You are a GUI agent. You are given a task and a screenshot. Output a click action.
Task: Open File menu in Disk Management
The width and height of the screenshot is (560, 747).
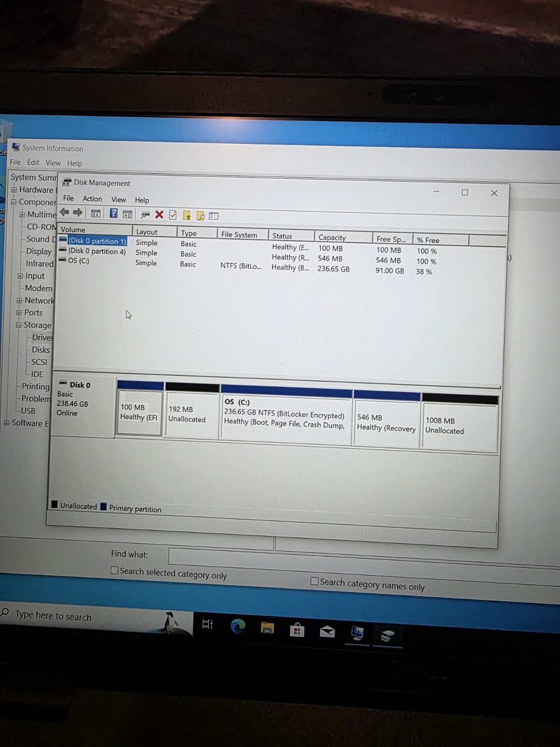point(69,198)
